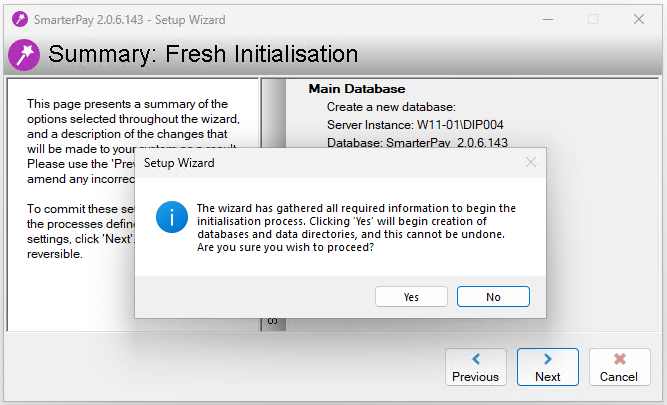Confirm initialisation with the Yes button
This screenshot has height=405, width=667.
(411, 297)
